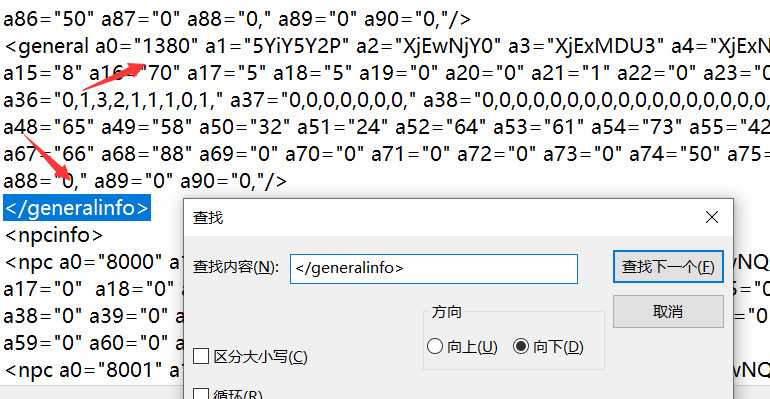
Task: Click the a37="0,0,0,0,0,0,0," attribute
Action: point(323,100)
